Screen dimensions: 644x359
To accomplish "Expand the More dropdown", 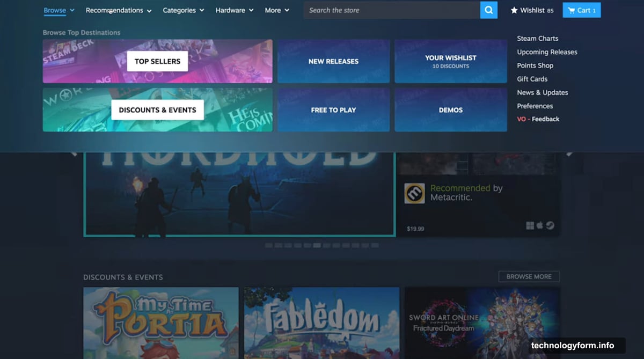I will (x=277, y=10).
